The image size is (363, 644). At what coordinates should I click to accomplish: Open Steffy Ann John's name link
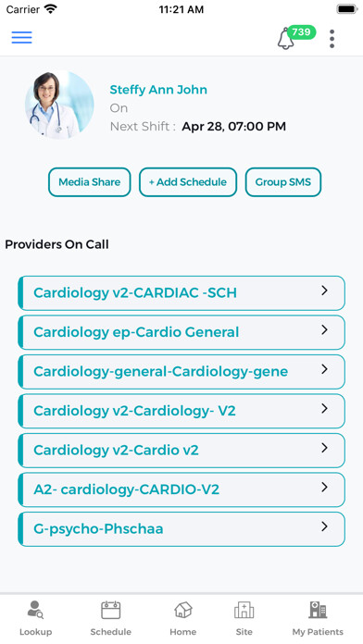pyautogui.click(x=158, y=90)
